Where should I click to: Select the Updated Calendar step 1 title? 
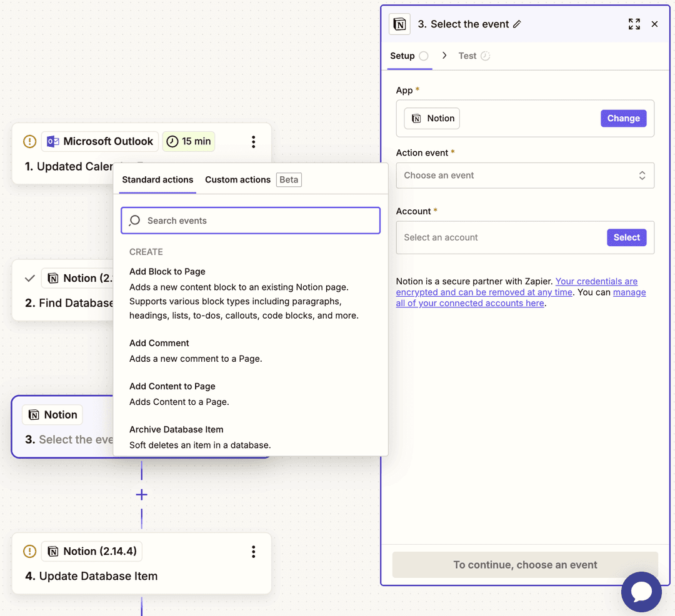click(69, 166)
